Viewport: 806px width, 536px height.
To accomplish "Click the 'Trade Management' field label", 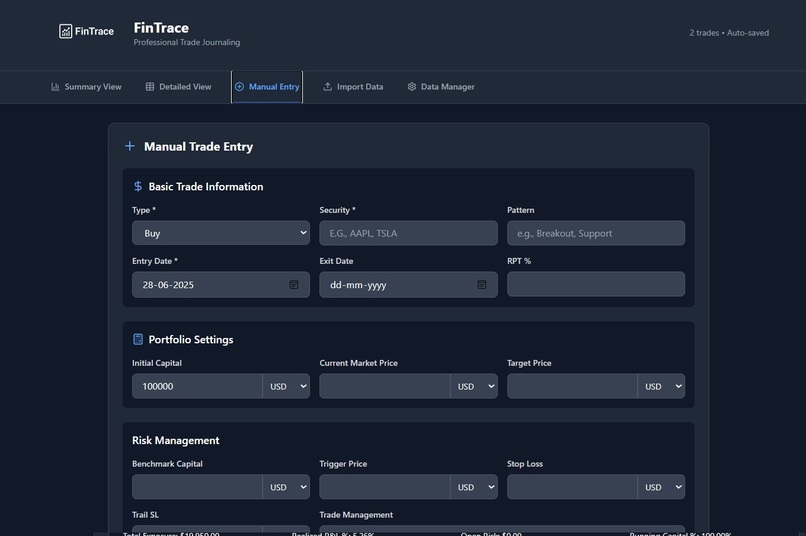I will pyautogui.click(x=356, y=515).
